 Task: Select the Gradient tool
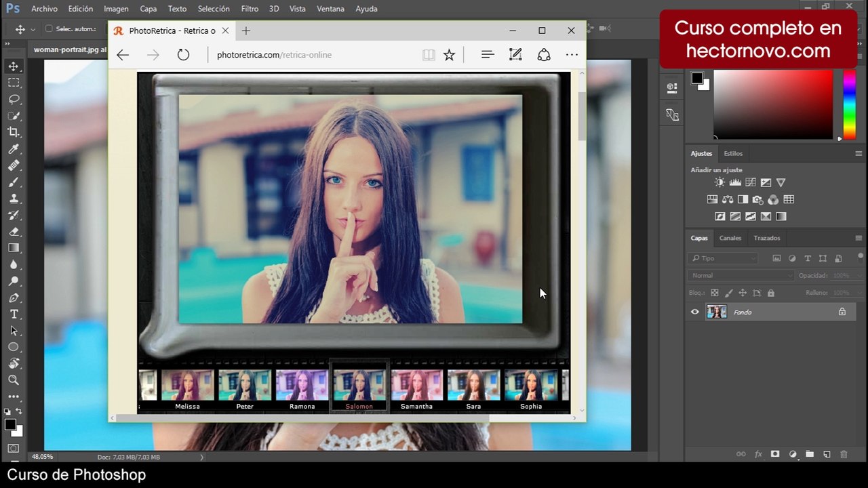pos(14,248)
